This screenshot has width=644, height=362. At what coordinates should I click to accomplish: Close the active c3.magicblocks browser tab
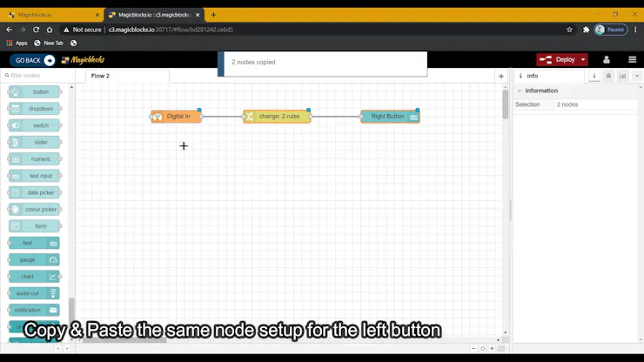198,15
